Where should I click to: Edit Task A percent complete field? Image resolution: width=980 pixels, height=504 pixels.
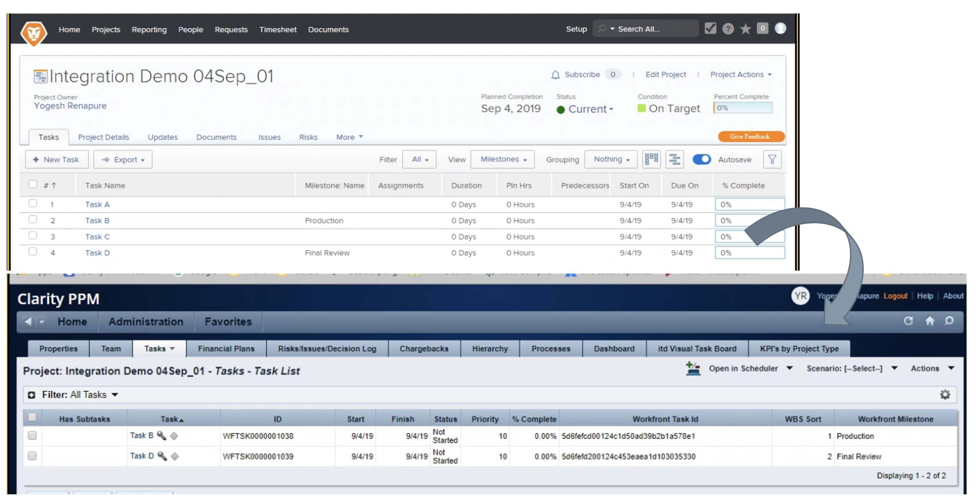pyautogui.click(x=750, y=204)
